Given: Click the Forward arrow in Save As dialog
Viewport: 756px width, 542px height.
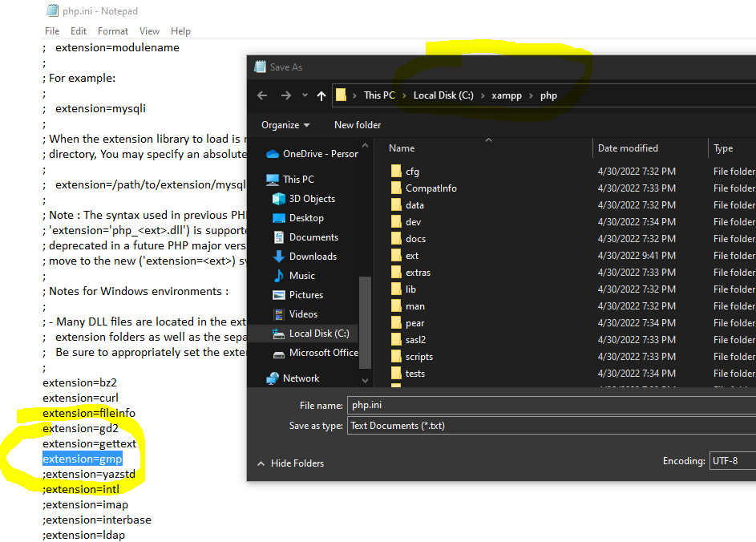Looking at the screenshot, I should click(x=286, y=95).
